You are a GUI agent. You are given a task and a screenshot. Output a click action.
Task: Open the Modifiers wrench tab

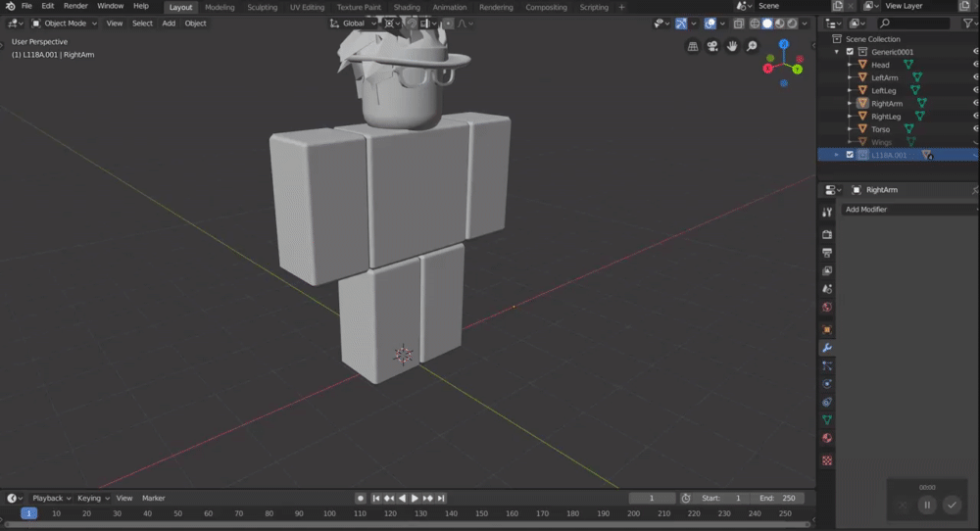pyautogui.click(x=827, y=348)
